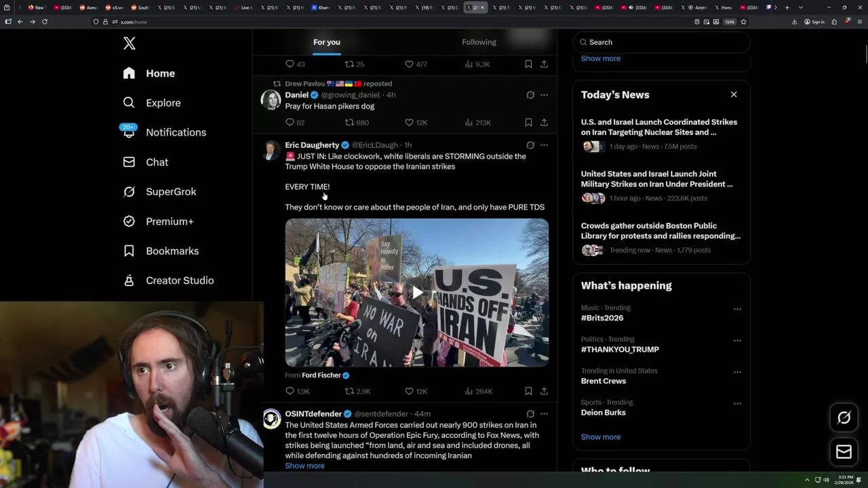
Task: Expand OSINTdefender post with Show more
Action: [x=304, y=466]
